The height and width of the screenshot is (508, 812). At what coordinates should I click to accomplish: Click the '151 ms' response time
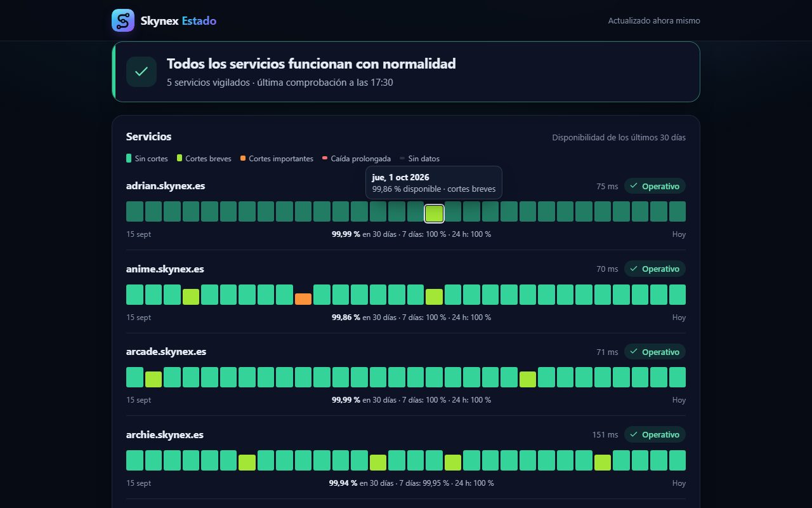[605, 434]
